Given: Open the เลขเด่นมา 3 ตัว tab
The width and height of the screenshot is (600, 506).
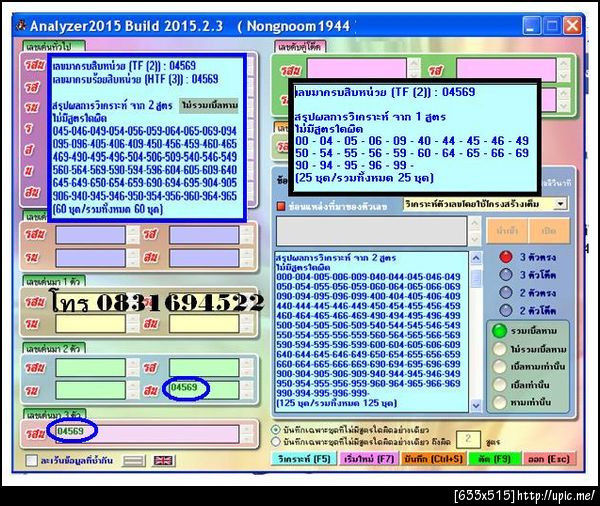Looking at the screenshot, I should coord(55,415).
